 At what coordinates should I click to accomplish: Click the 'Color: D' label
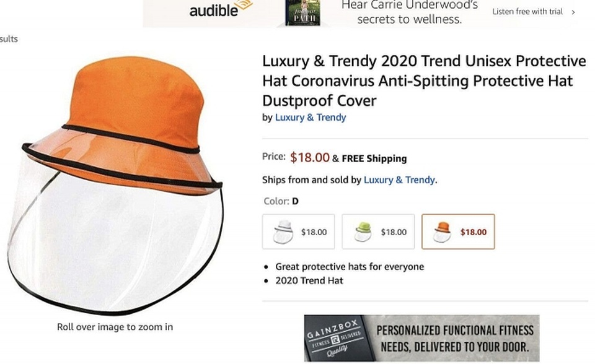click(x=281, y=201)
